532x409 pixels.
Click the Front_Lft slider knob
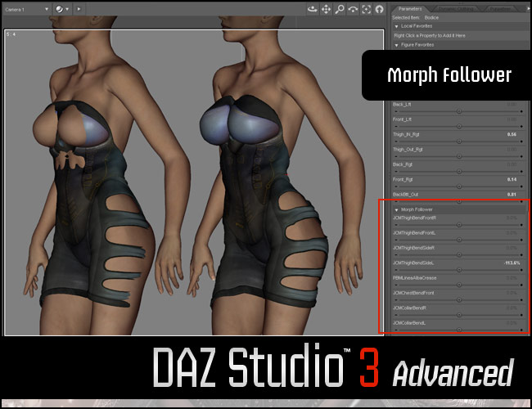click(459, 126)
